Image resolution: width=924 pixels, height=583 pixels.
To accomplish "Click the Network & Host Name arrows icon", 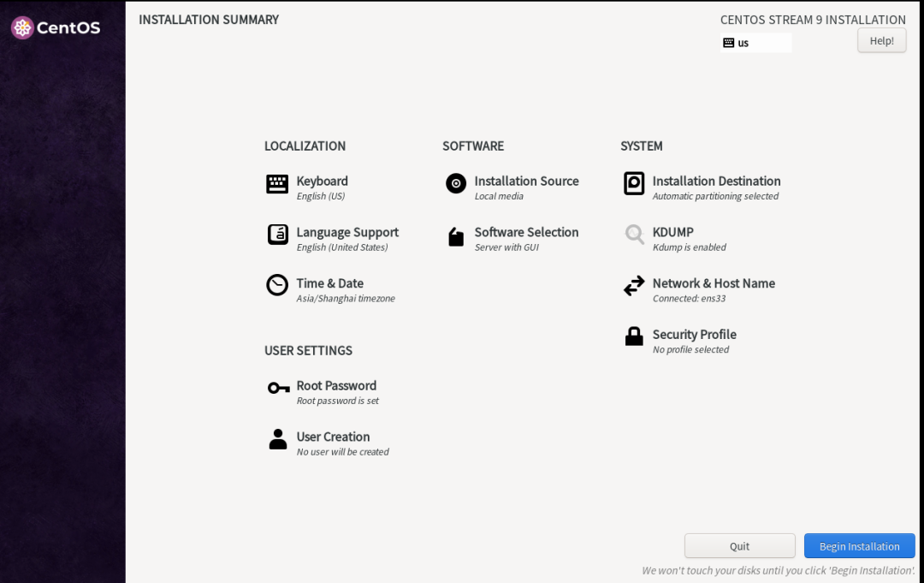I will point(634,286).
